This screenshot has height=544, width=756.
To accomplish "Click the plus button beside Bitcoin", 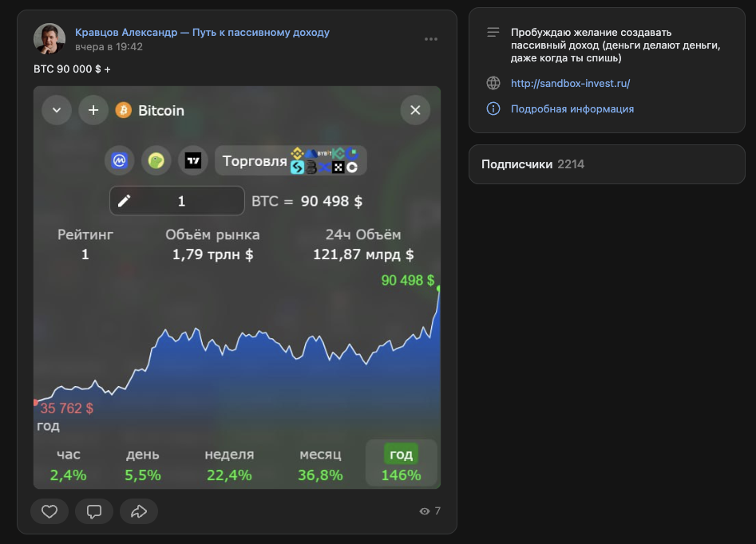I will [x=93, y=110].
